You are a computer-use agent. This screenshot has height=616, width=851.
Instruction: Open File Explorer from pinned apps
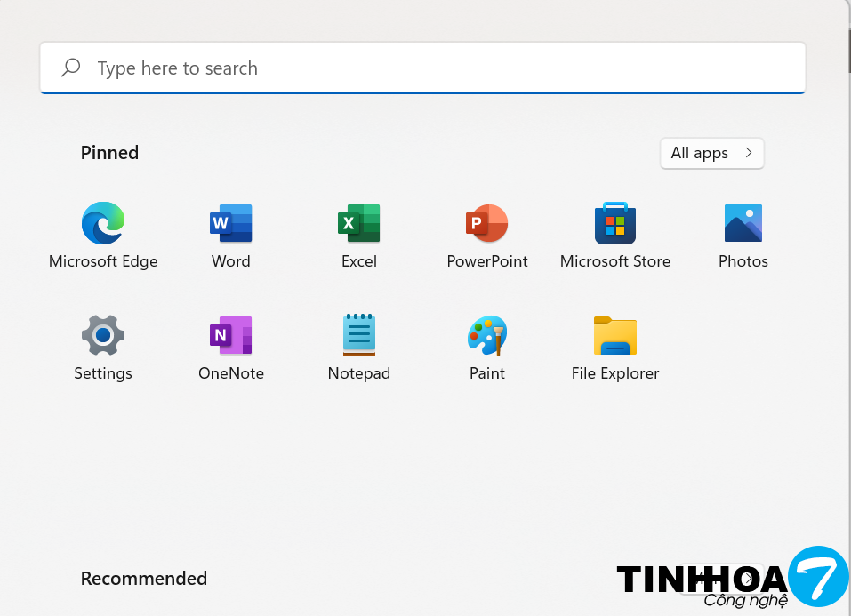615,335
